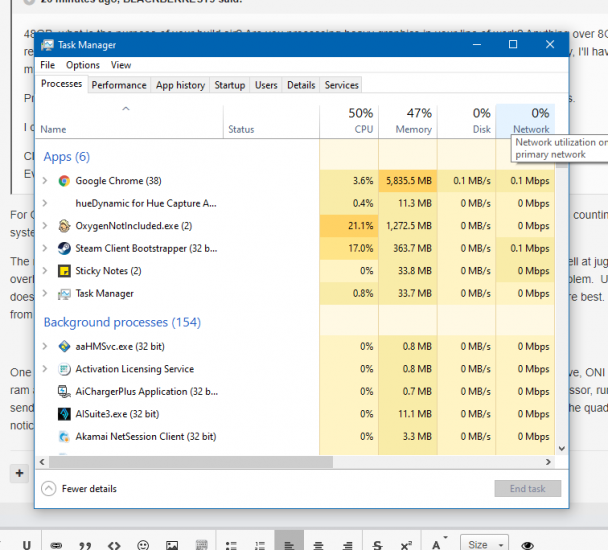
Task: Click the AISuite3.exe process icon
Action: pos(64,414)
